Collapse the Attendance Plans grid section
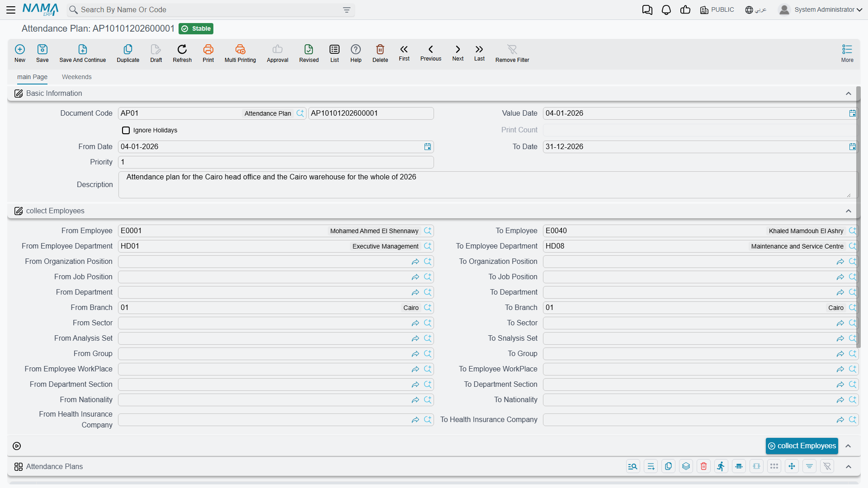This screenshot has height=488, width=868. (849, 467)
